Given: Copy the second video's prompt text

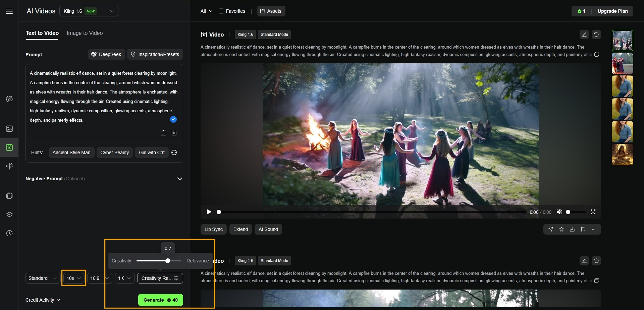Looking at the screenshot, I should 597,281.
